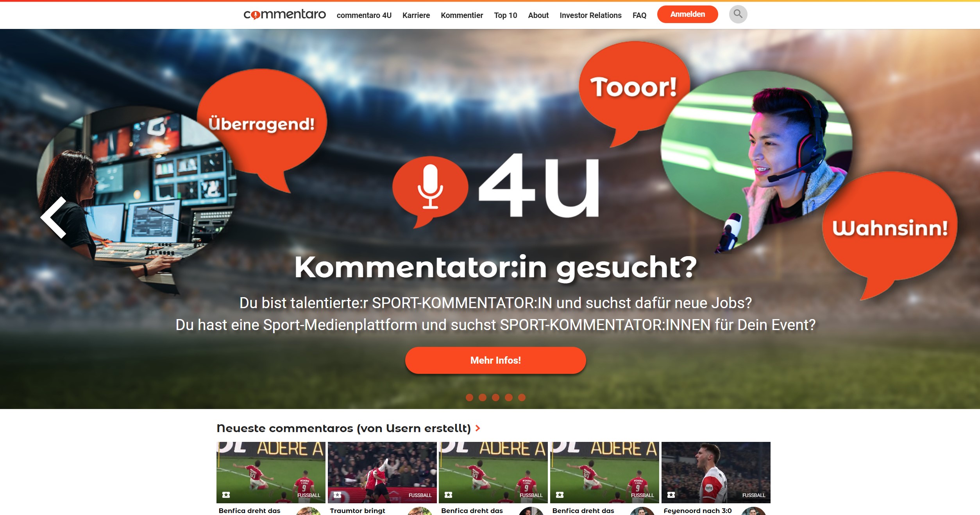This screenshot has height=515, width=980.
Task: Open the Traumtor bringt video thumbnail
Action: coord(382,472)
